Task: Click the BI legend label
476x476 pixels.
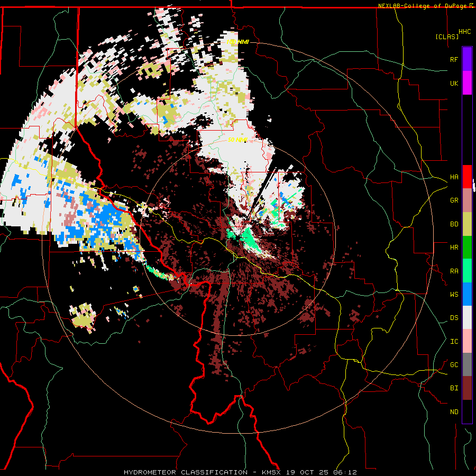Action: 454,388
